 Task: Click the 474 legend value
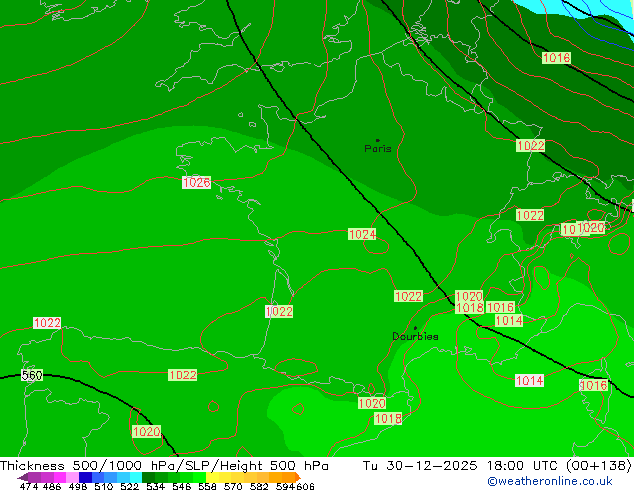point(28,486)
